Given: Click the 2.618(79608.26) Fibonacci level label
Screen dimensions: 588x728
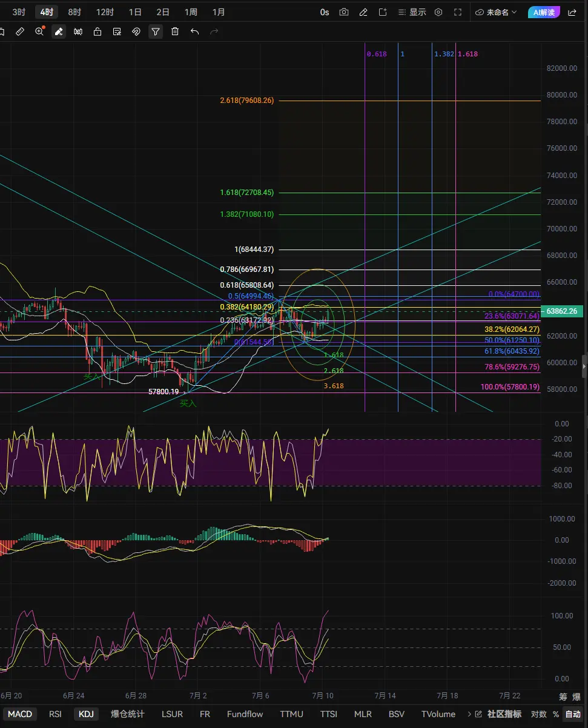Looking at the screenshot, I should click(246, 101).
